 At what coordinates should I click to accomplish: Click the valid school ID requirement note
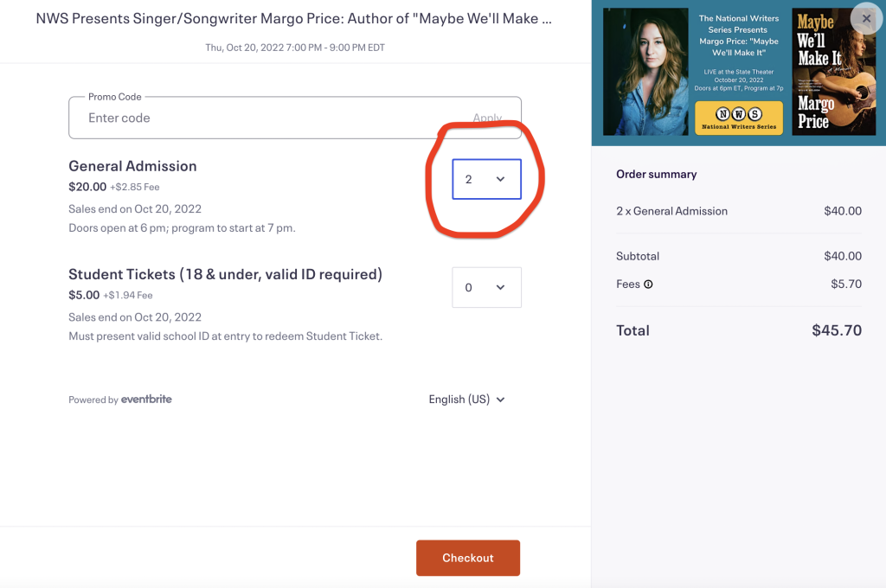[x=226, y=336]
